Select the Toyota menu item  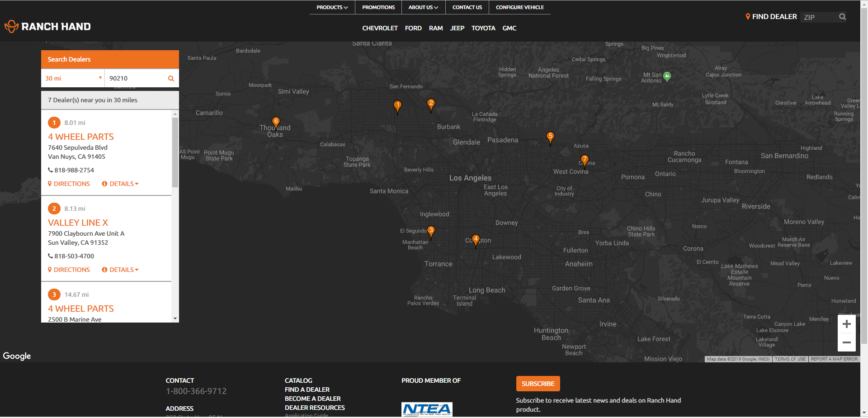tap(483, 28)
